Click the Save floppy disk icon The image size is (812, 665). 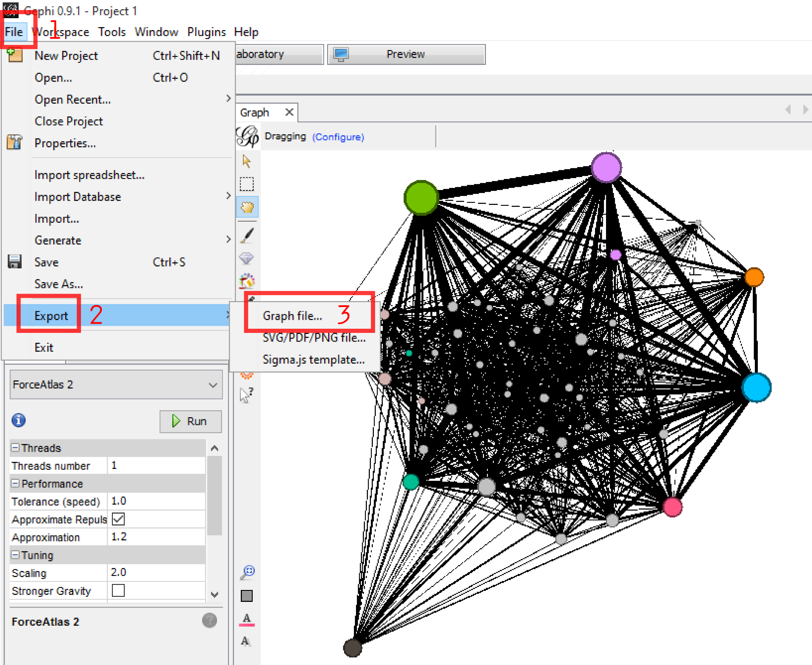[x=15, y=262]
